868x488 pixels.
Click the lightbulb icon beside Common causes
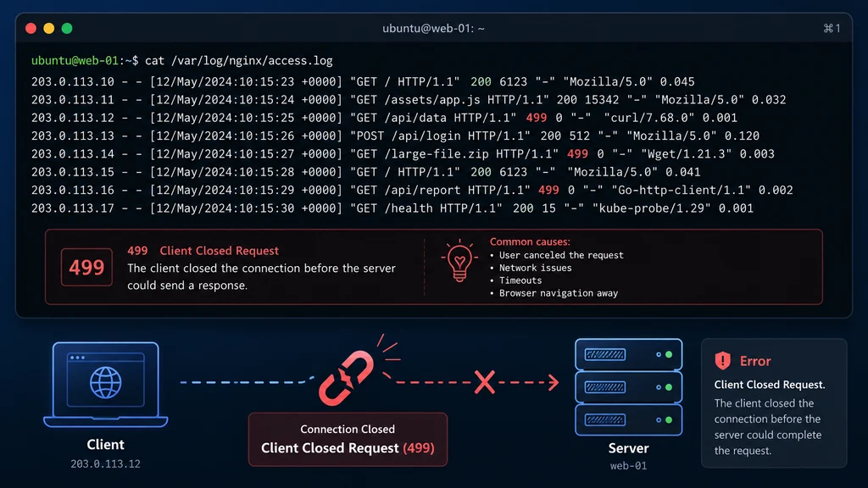tap(459, 261)
